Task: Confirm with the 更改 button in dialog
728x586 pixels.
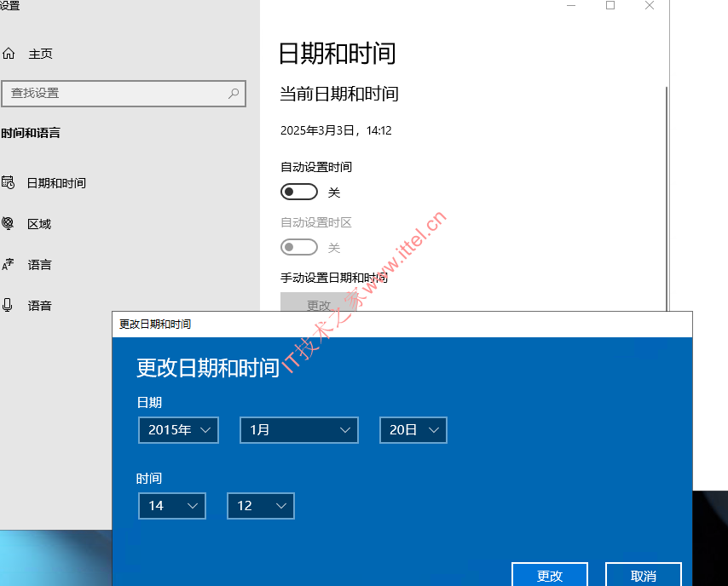Action: coord(550,575)
